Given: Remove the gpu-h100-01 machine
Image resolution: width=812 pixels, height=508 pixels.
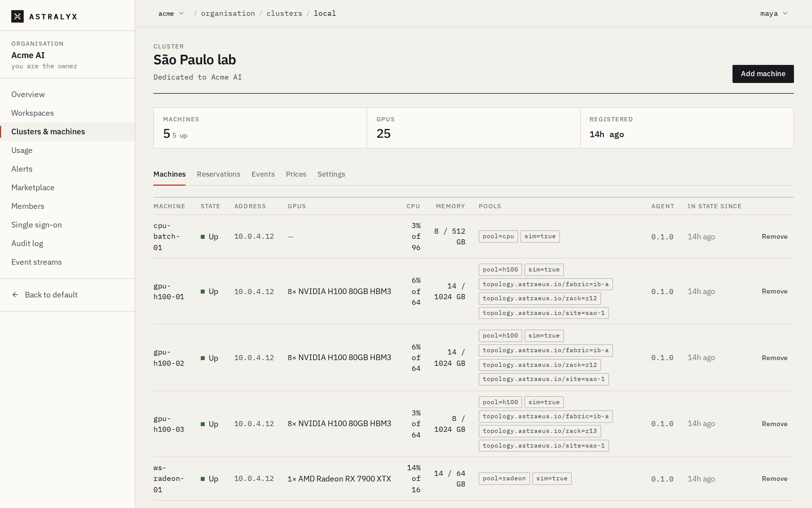Looking at the screenshot, I should pos(775,291).
